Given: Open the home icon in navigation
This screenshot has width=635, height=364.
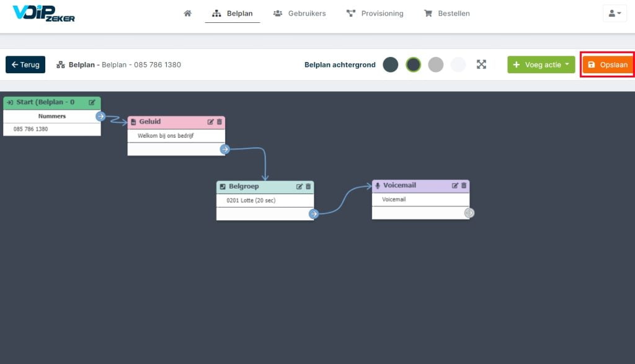Looking at the screenshot, I should pos(187,14).
